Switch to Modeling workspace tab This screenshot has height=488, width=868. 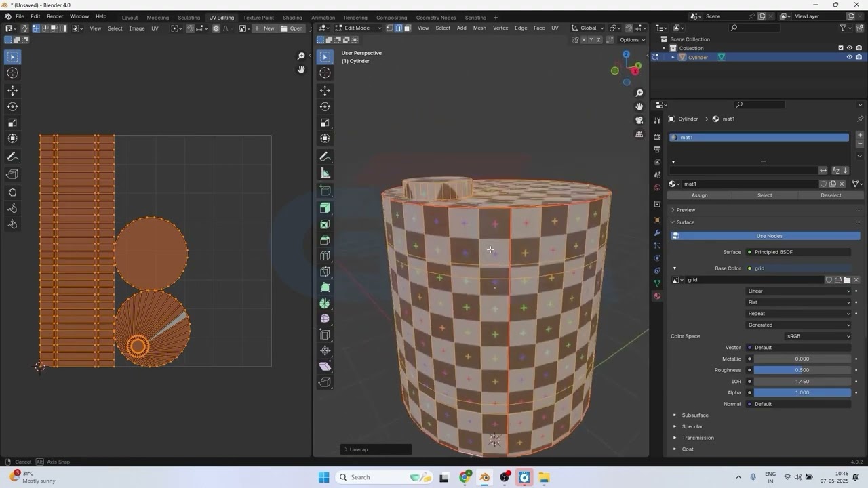[158, 18]
